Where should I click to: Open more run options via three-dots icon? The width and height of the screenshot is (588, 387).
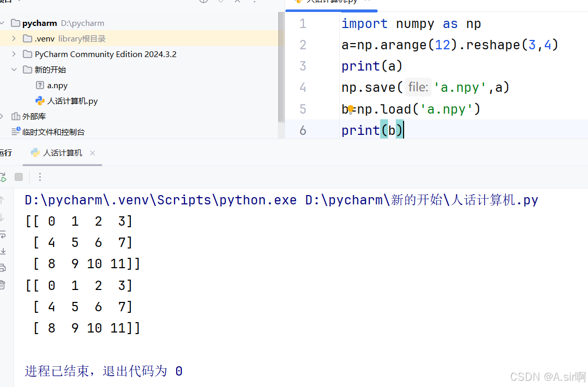tap(40, 177)
